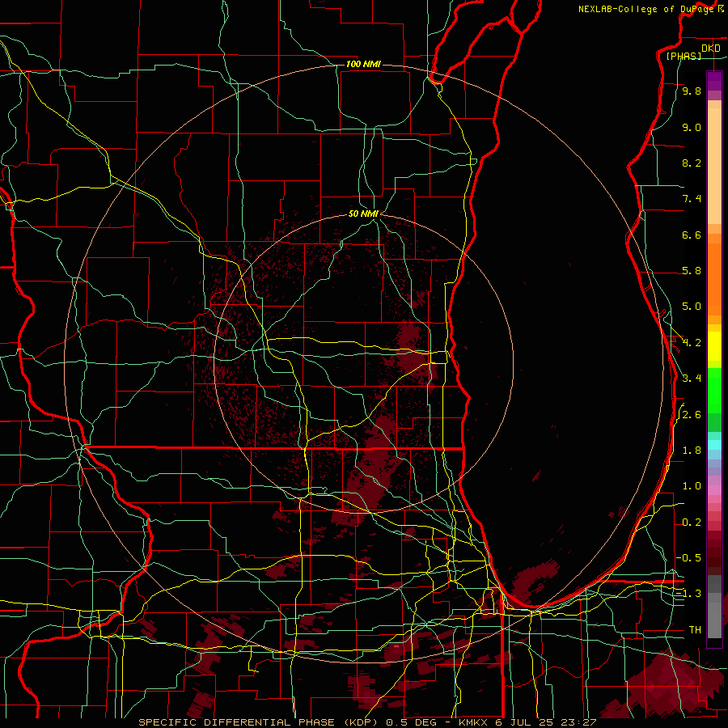The width and height of the screenshot is (728, 728).
Task: Click the 3.4 value on the scale
Action: pos(692,379)
